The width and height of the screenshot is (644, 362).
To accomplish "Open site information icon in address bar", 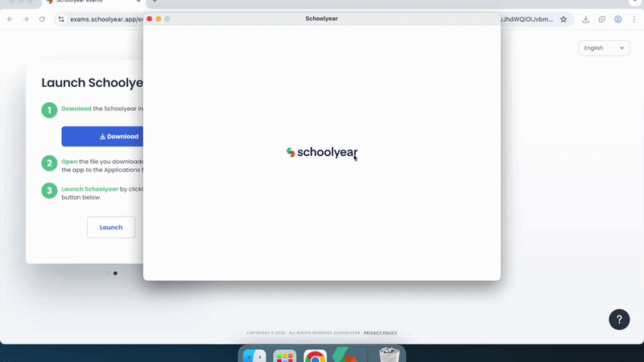I will (61, 19).
